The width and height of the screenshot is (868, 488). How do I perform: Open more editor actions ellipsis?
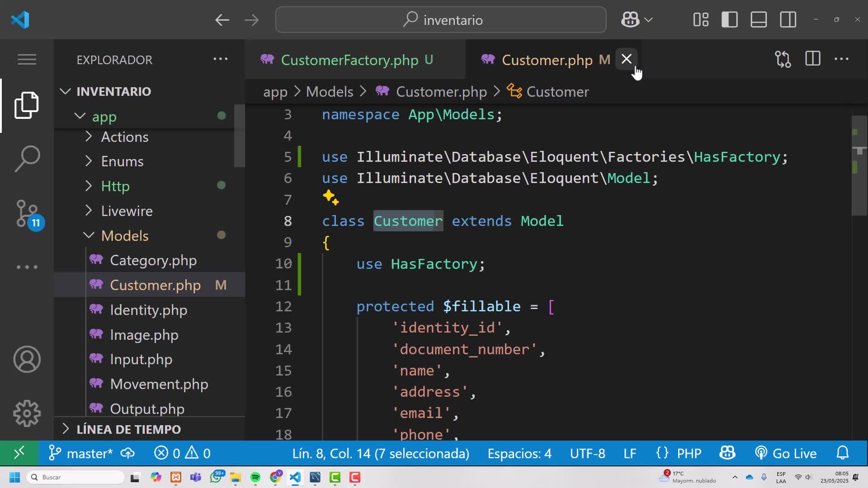click(841, 59)
